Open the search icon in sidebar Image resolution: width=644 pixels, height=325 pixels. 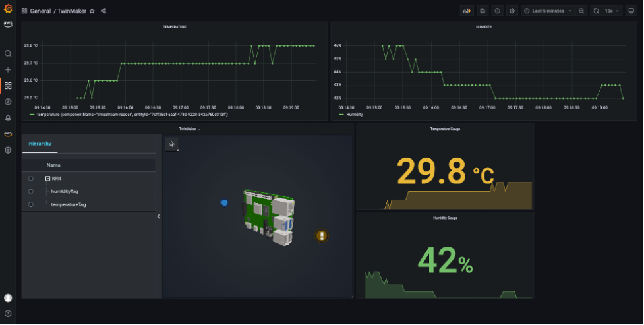[x=8, y=54]
